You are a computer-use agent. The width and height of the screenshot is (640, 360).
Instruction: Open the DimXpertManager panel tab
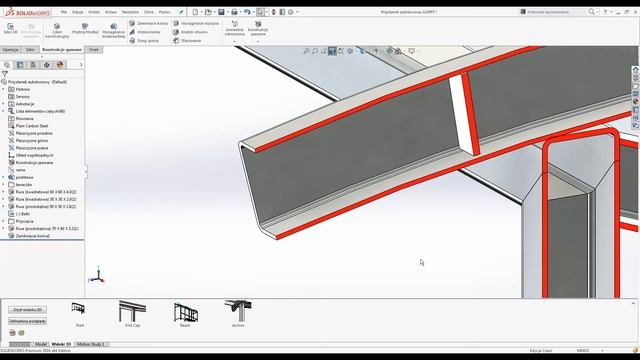(x=47, y=65)
